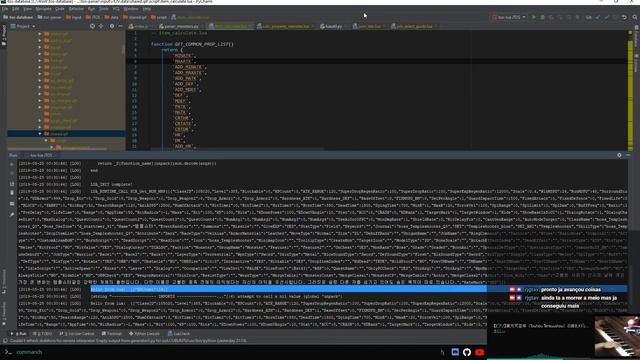Open the run configuration dropdown
The image size is (640, 360).
pyautogui.click(x=509, y=17)
